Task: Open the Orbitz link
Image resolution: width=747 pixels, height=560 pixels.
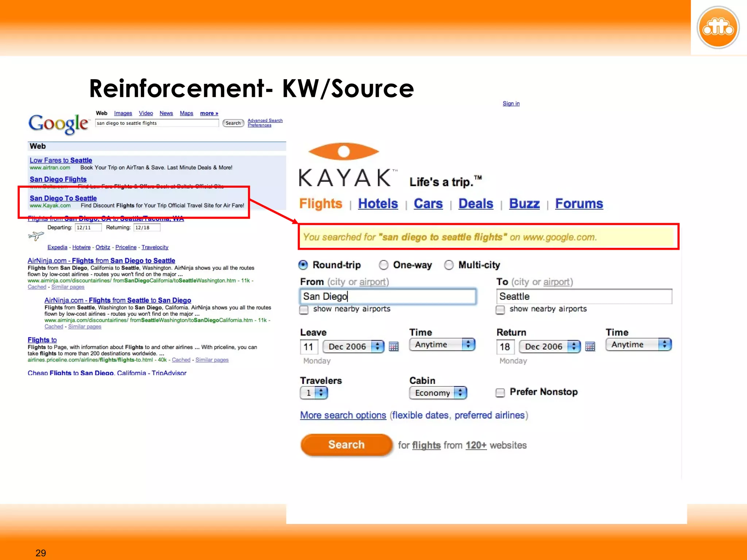Action: [103, 247]
